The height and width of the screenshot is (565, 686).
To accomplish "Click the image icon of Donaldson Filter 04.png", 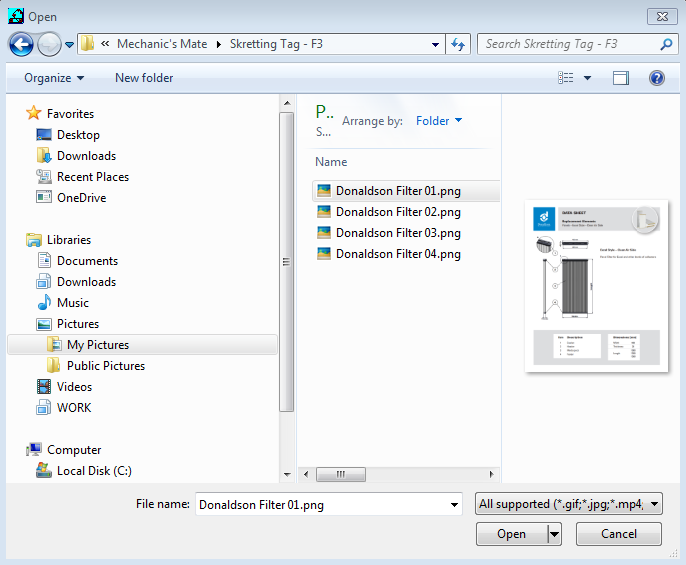I will click(324, 253).
